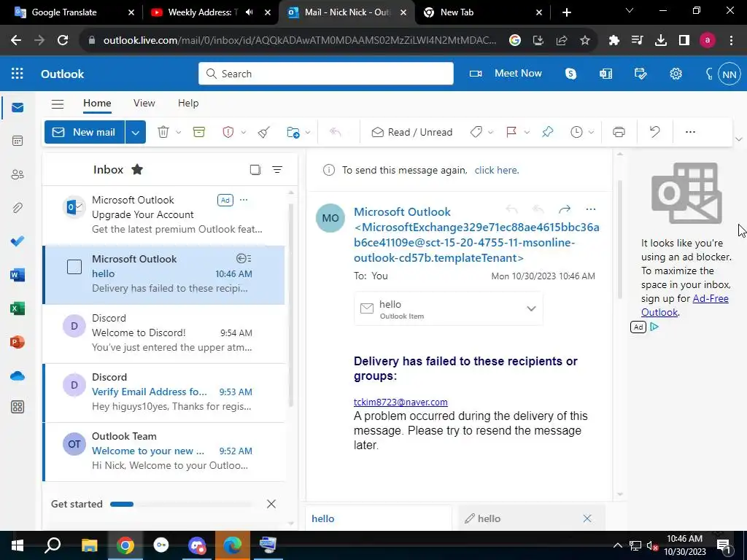Screen dimensions: 747x560
Task: Open People contacts in the sidebar
Action: tap(18, 174)
